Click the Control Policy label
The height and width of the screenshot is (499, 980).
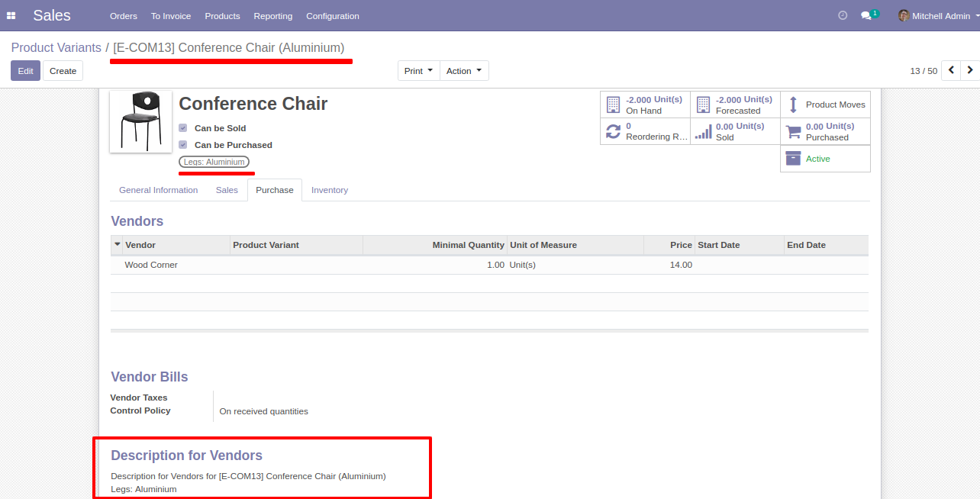click(140, 410)
